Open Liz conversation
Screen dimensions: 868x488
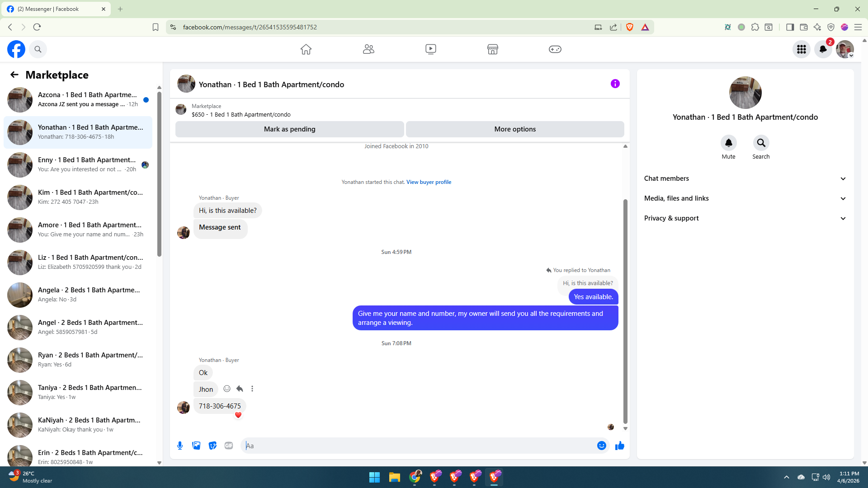pos(78,263)
